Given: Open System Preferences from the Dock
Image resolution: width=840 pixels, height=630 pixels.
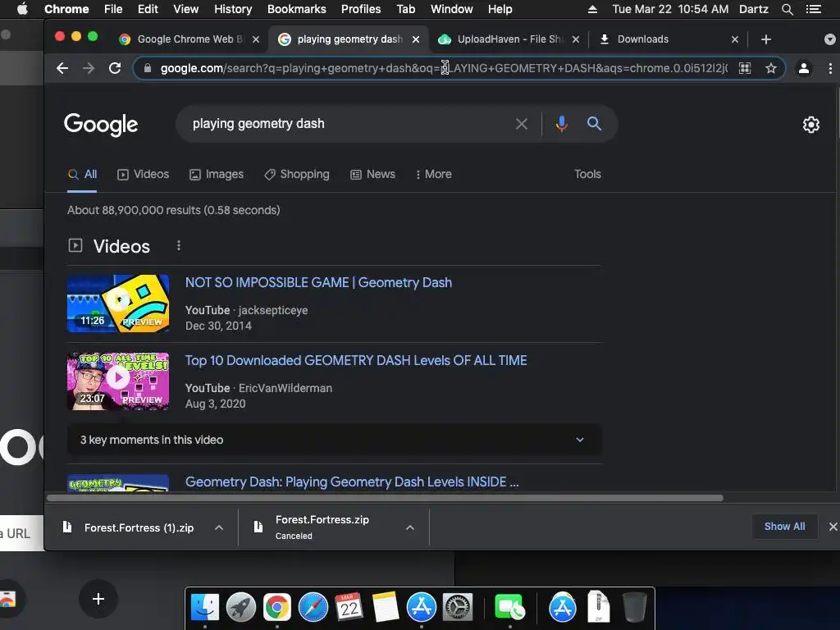Looking at the screenshot, I should 457,607.
